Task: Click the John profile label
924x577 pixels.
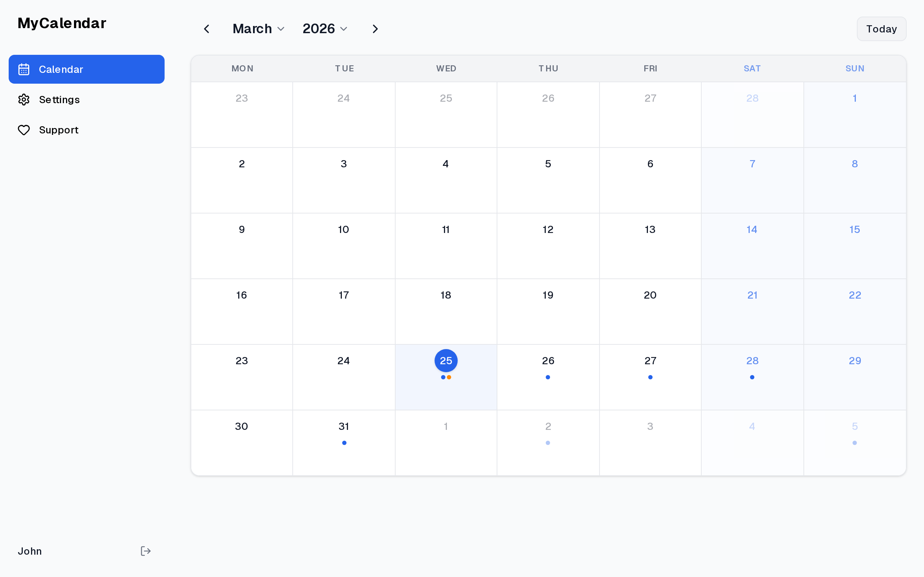Action: (x=30, y=551)
